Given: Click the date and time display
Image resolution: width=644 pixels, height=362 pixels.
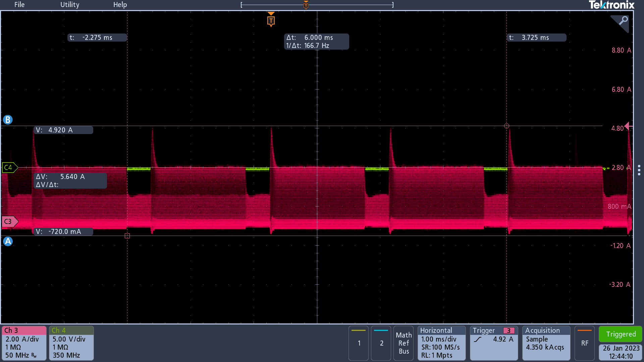Looking at the screenshot, I should [x=621, y=352].
